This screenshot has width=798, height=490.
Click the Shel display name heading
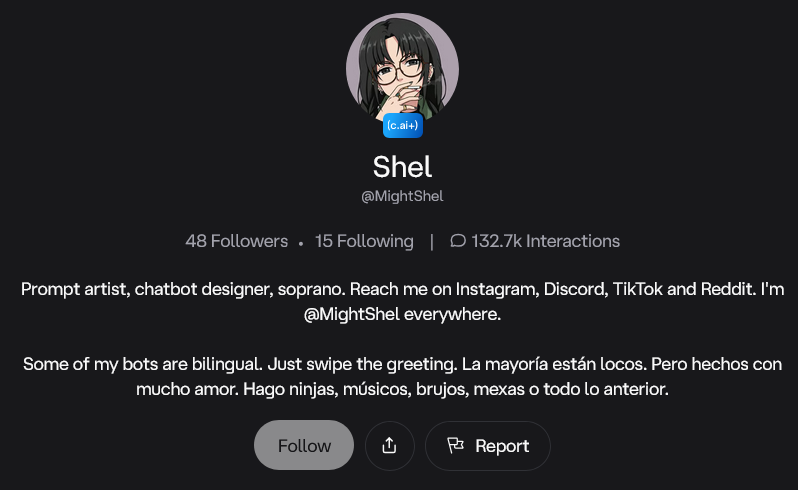(x=403, y=167)
